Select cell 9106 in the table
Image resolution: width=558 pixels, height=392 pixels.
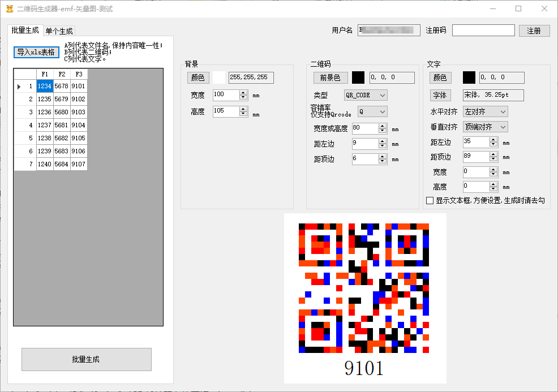(x=79, y=151)
